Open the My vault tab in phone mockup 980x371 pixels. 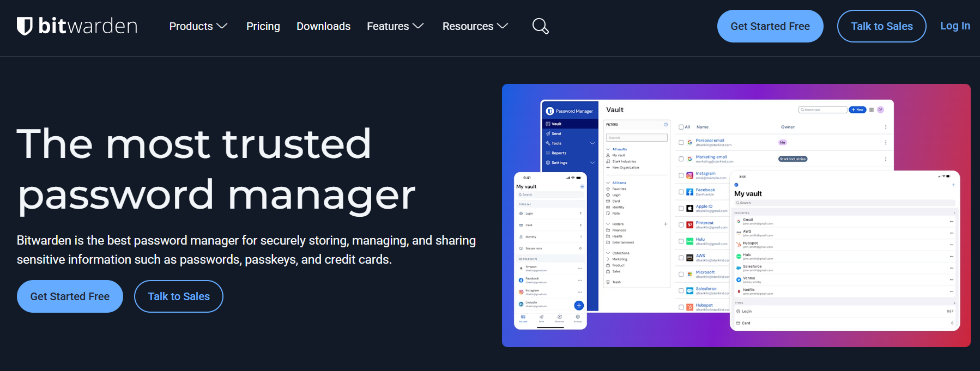(523, 318)
